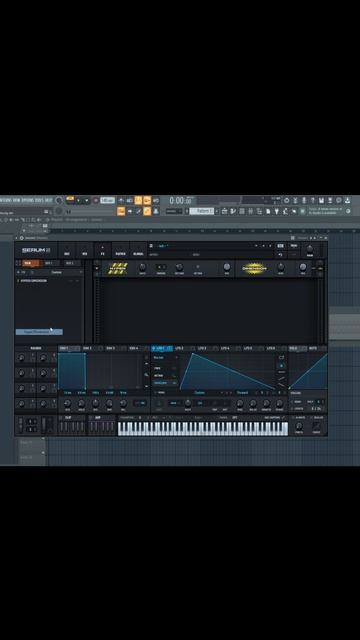Click the Serum main volume knob
Image resolution: width=360 pixels, height=640 pixels.
click(x=310, y=249)
